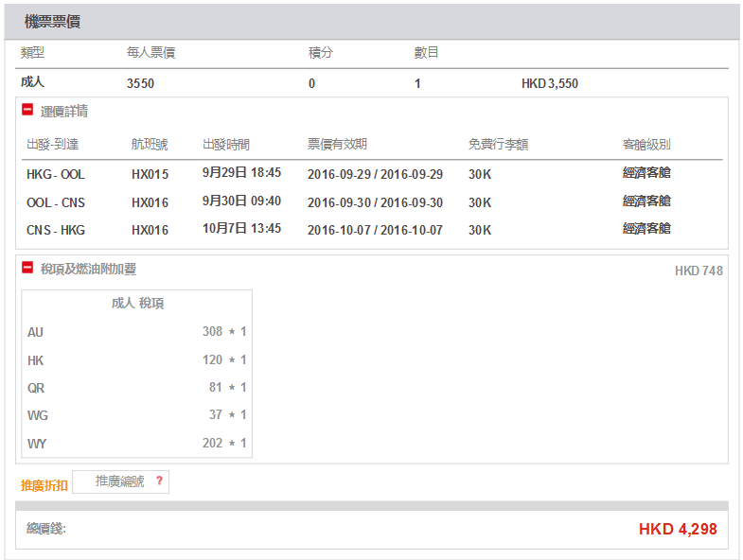Click the adult fare HKD 3,550
743x560 pixels.
tap(550, 84)
